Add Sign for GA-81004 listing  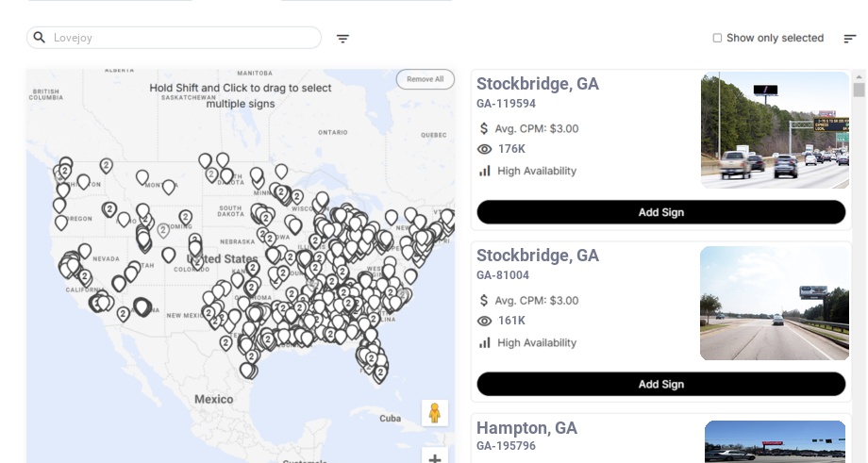tap(660, 384)
